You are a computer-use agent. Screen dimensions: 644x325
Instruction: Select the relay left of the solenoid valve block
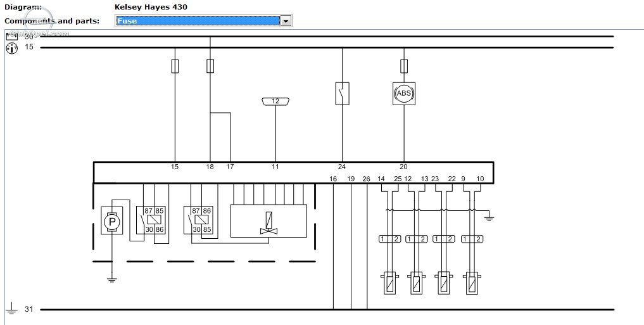coord(198,220)
